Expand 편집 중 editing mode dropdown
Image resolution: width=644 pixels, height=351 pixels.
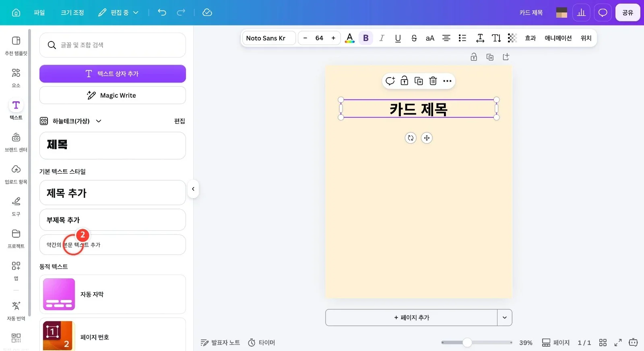[x=118, y=12]
